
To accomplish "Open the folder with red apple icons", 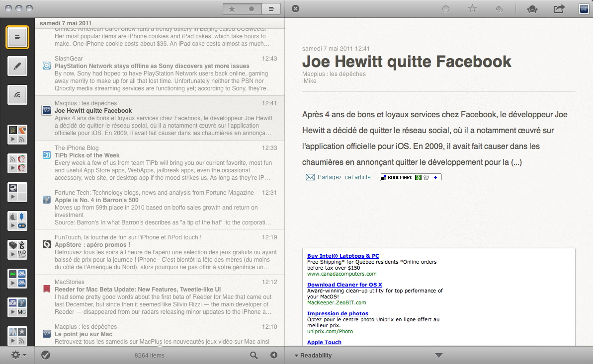I will click(x=17, y=163).
